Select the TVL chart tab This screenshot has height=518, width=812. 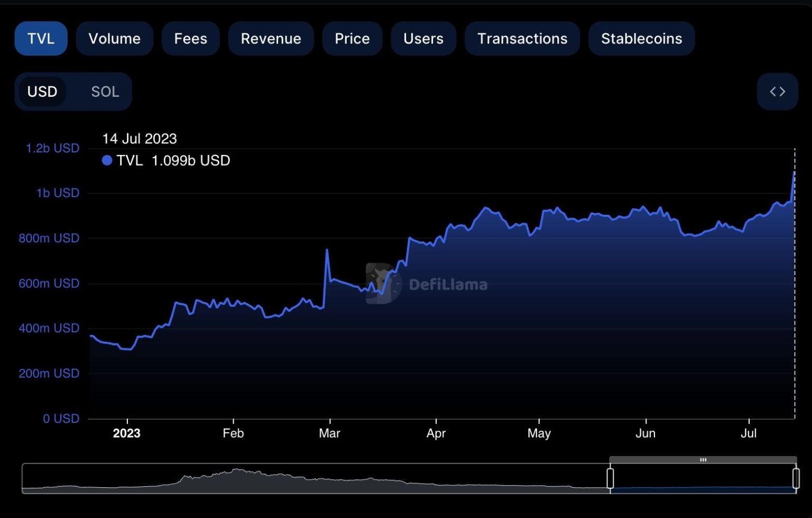tap(41, 39)
